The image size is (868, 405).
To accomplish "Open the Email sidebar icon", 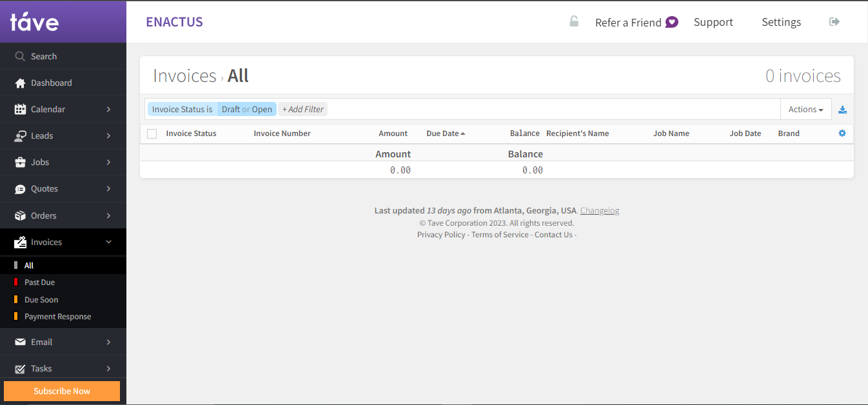I will 19,342.
